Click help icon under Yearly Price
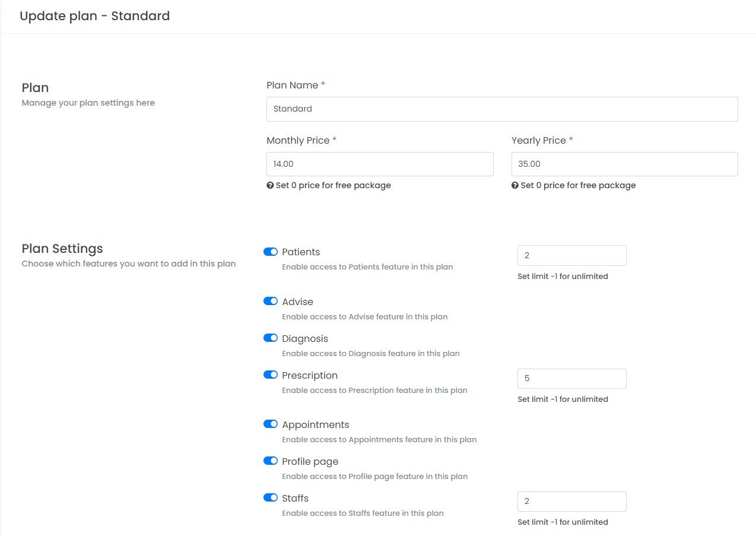 click(514, 185)
